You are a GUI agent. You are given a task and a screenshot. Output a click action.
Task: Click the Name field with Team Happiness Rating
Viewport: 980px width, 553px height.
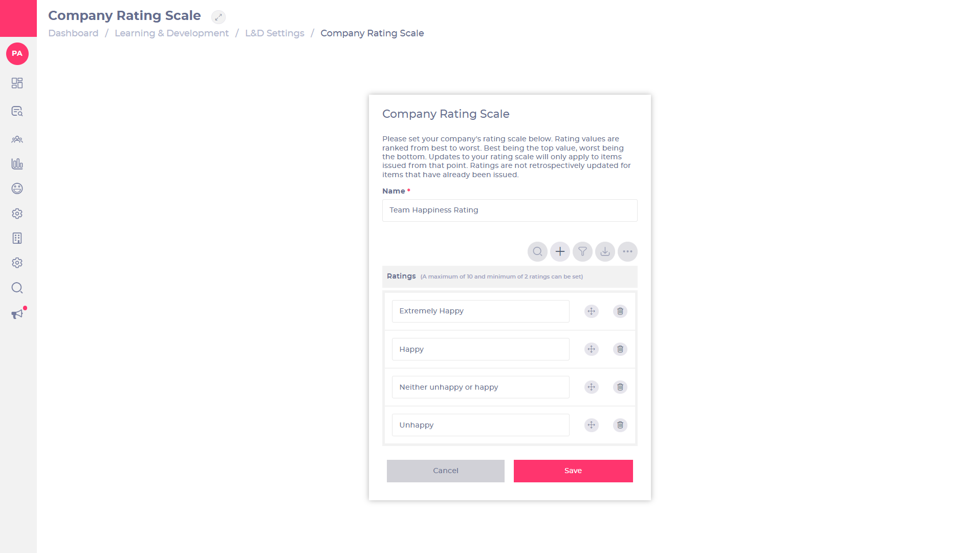coord(510,210)
